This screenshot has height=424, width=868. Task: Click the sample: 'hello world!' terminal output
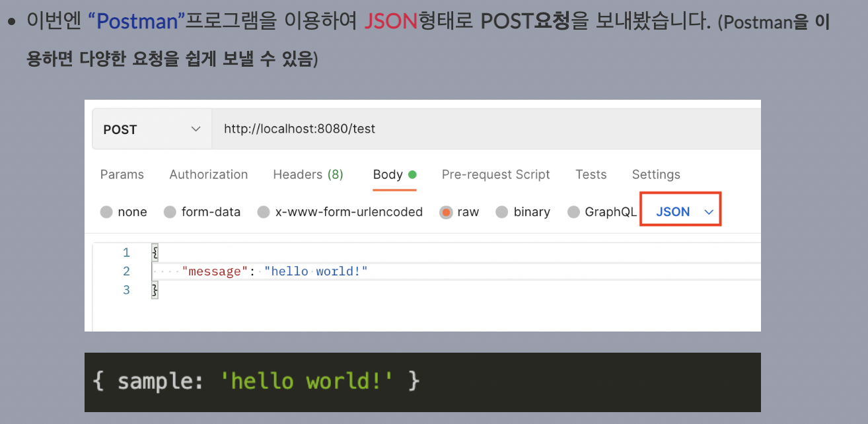(x=256, y=382)
